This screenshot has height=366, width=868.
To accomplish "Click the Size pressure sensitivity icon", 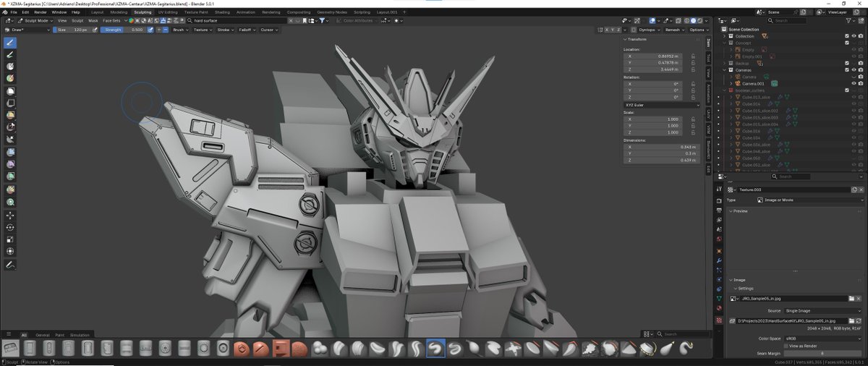I will 95,30.
